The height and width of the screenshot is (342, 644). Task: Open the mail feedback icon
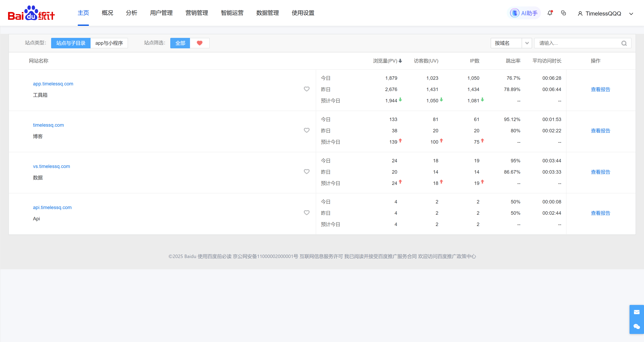(x=637, y=312)
